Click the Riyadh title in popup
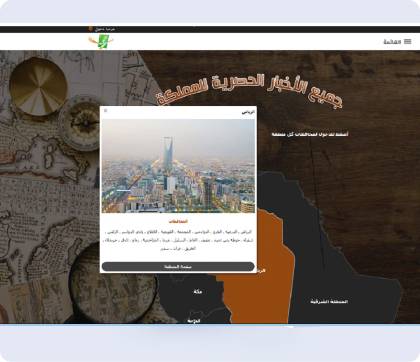 pyautogui.click(x=248, y=112)
